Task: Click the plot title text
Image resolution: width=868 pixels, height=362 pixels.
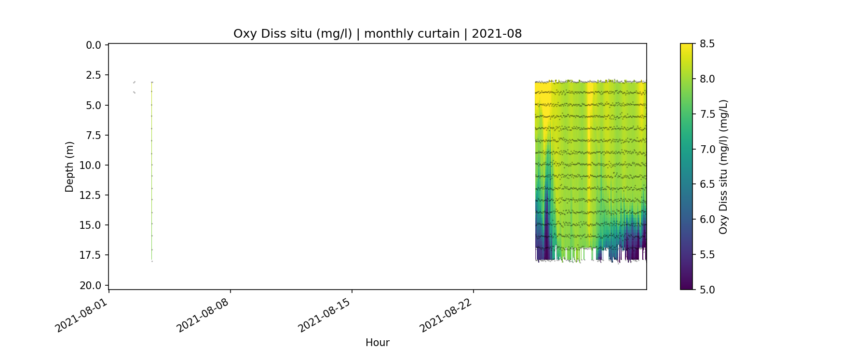Action: [x=377, y=34]
